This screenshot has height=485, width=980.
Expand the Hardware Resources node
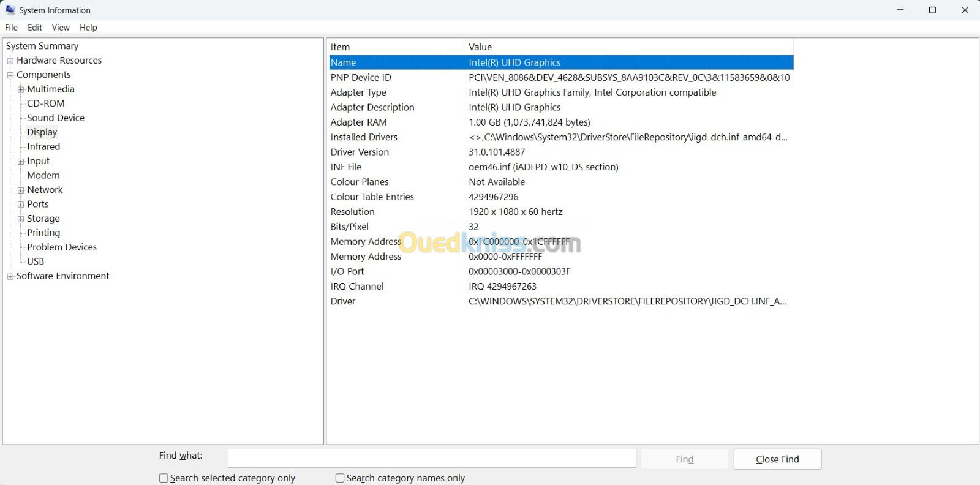pos(10,61)
